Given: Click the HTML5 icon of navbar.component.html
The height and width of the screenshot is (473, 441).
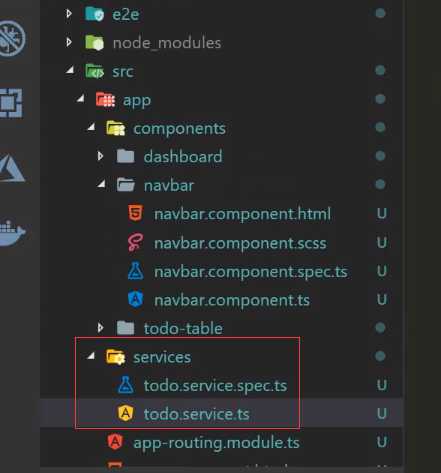Looking at the screenshot, I should [x=135, y=213].
